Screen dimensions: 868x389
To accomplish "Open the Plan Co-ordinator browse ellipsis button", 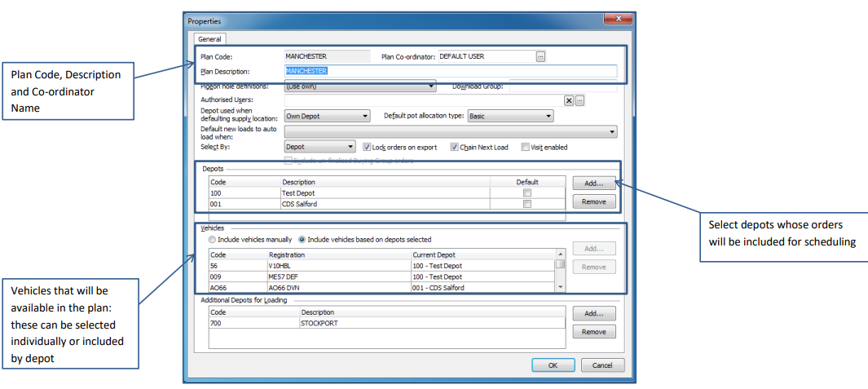I will click(540, 56).
